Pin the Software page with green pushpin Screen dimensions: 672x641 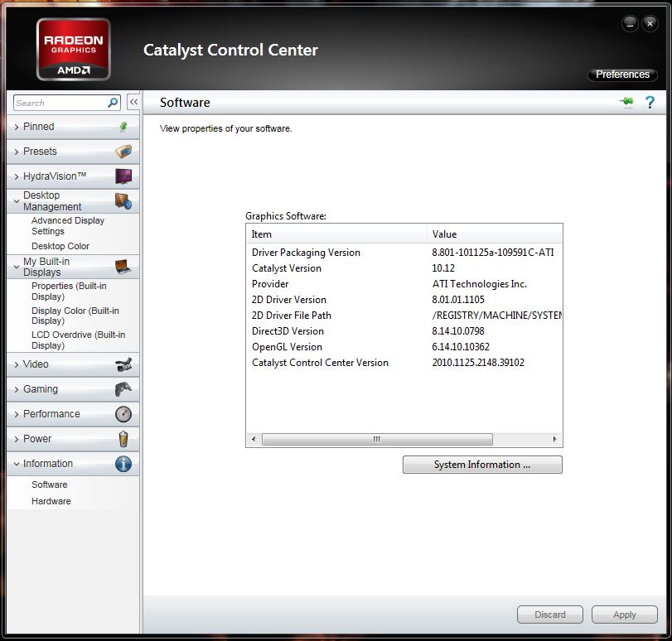click(626, 102)
